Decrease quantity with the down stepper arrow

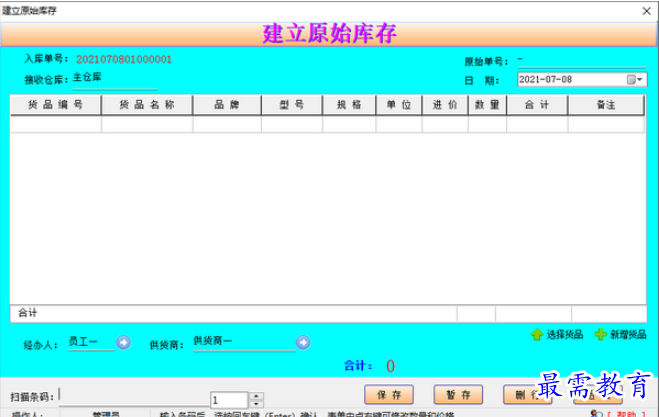pyautogui.click(x=256, y=404)
